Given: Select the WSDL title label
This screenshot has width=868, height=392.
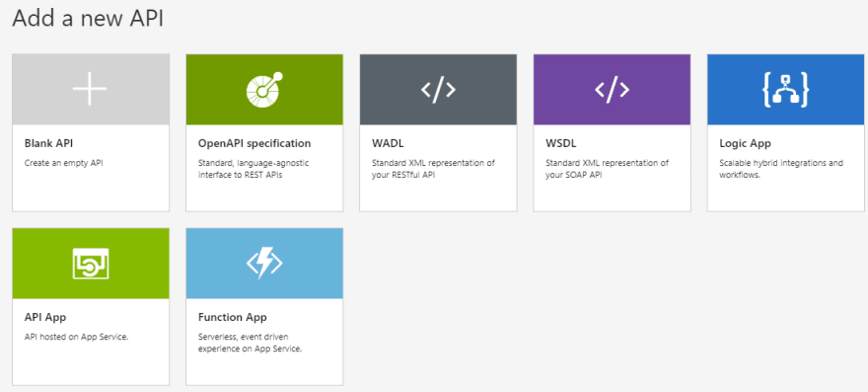Looking at the screenshot, I should pos(561,143).
